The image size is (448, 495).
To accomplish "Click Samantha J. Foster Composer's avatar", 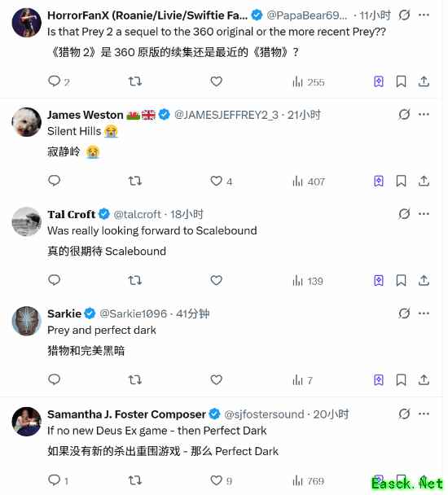I will point(27,422).
